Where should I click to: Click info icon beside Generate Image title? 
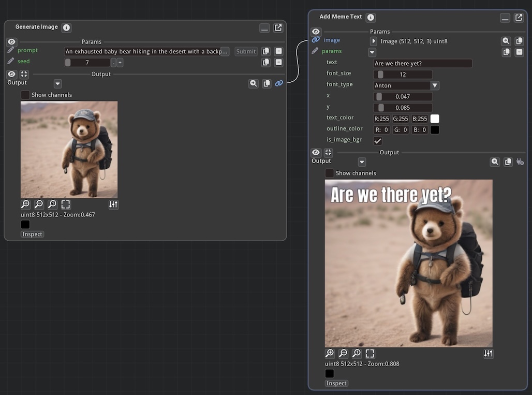click(x=66, y=28)
